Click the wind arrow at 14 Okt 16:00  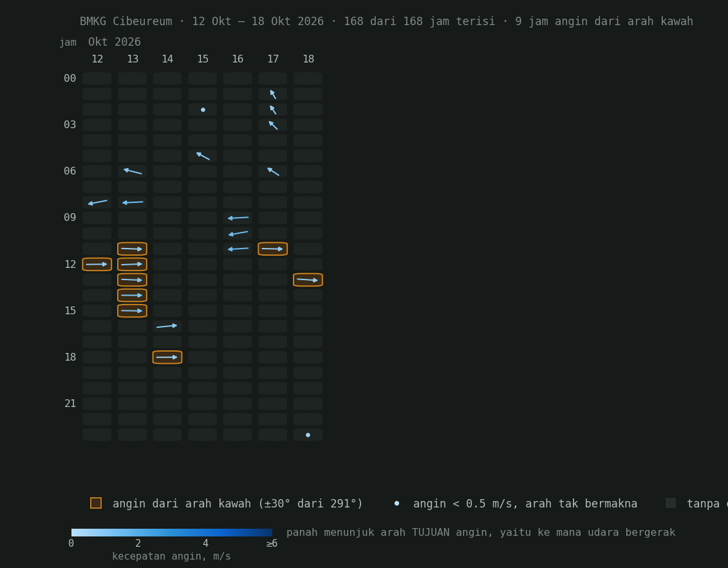(x=167, y=326)
